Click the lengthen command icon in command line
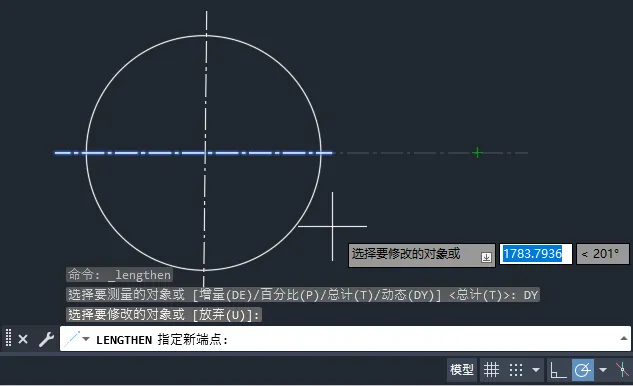The width and height of the screenshot is (633, 386). click(x=72, y=339)
